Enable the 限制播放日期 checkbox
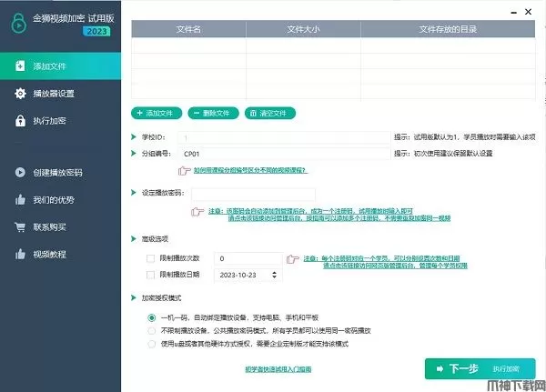This screenshot has width=546, height=392. click(150, 275)
